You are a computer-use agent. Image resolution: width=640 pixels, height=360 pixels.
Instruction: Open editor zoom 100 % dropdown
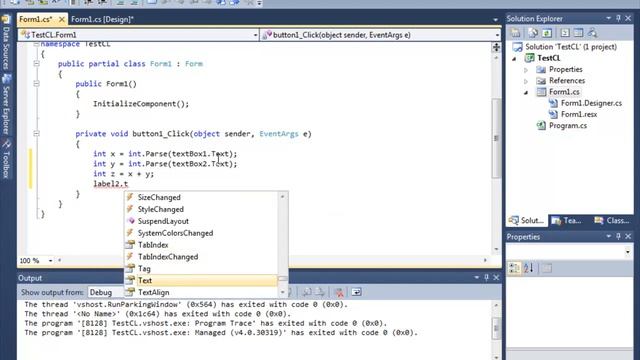[x=50, y=260]
